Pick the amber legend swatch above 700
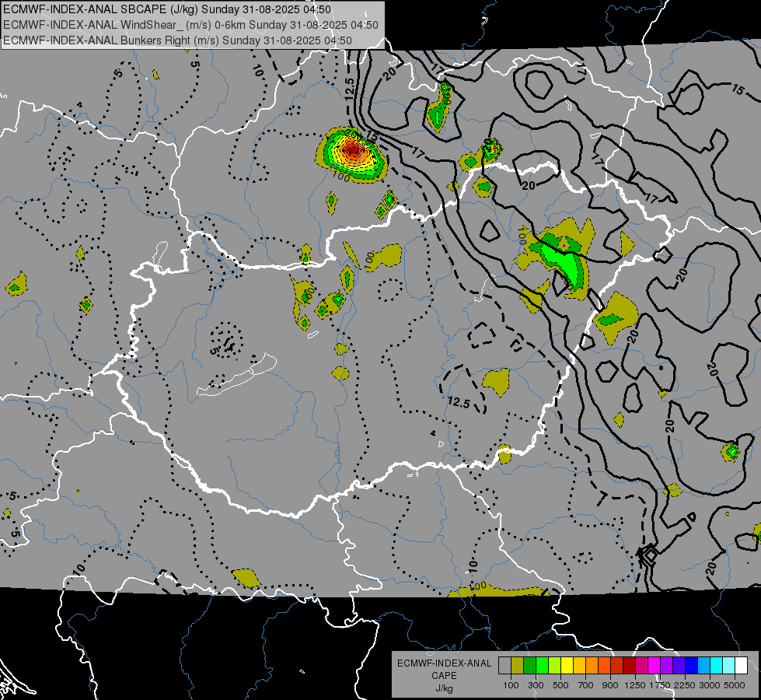 pos(579,666)
